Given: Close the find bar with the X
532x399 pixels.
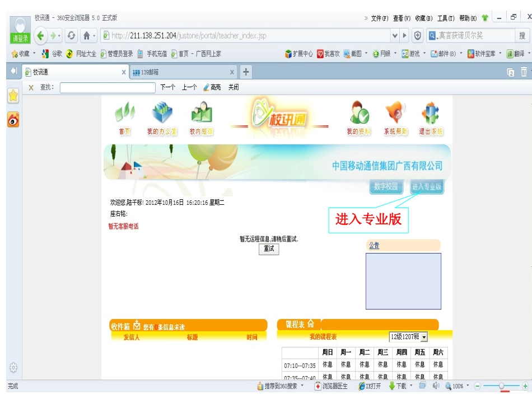Looking at the screenshot, I should (x=31, y=88).
